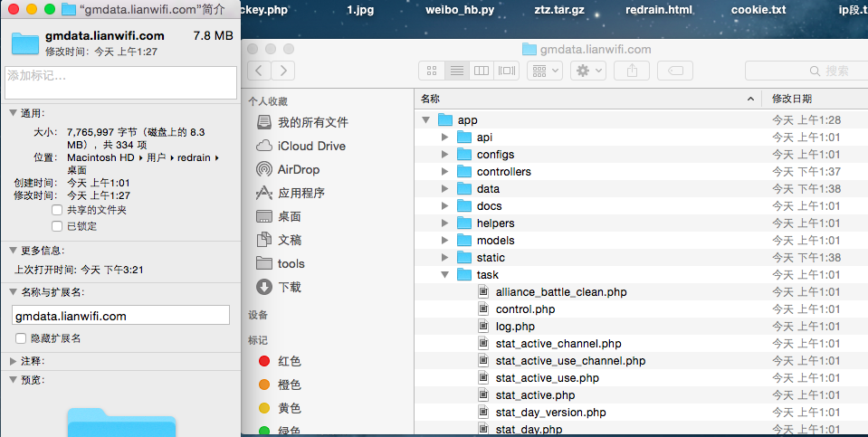The height and width of the screenshot is (437, 868).
Task: Go forward with the Finder forward arrow
Action: pyautogui.click(x=283, y=71)
